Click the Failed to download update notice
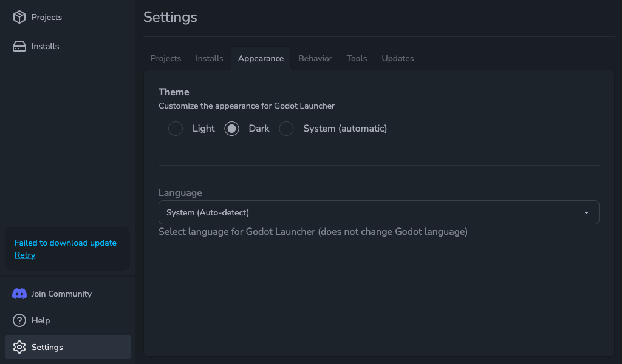Image resolution: width=622 pixels, height=364 pixels. click(66, 243)
